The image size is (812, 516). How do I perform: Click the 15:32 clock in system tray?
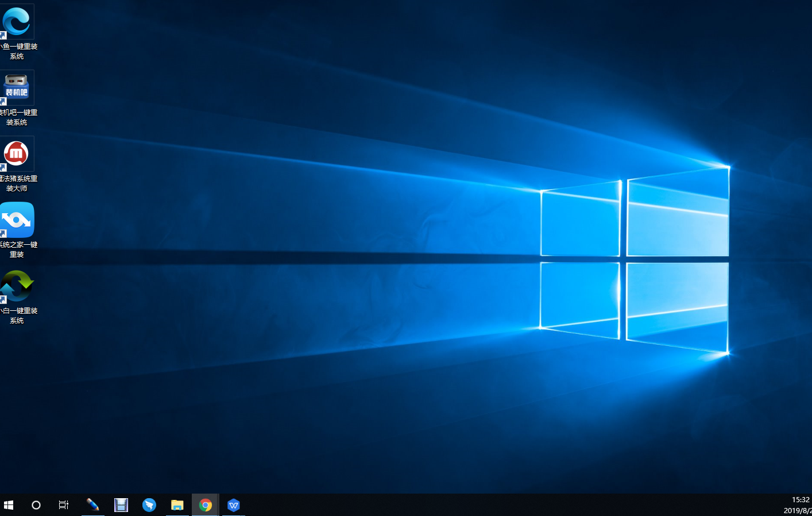click(x=800, y=500)
